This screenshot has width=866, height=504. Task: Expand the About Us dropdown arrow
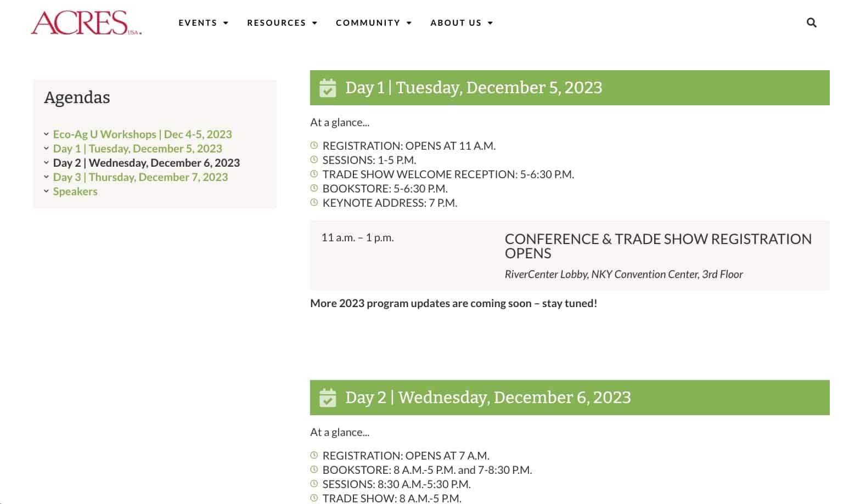pyautogui.click(x=490, y=23)
